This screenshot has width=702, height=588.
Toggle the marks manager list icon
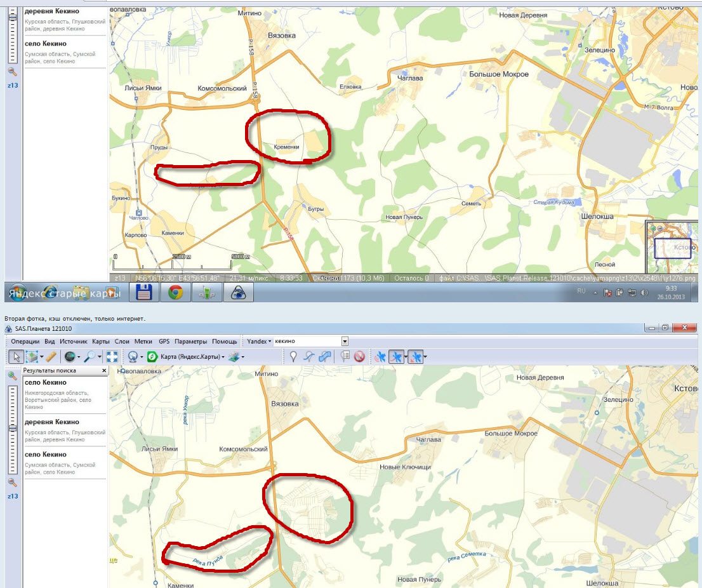pyautogui.click(x=345, y=357)
